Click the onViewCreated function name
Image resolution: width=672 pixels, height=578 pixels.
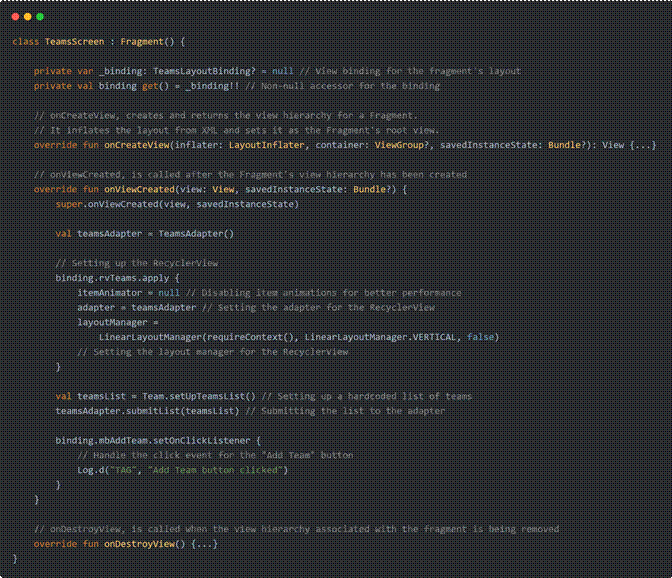click(x=139, y=189)
